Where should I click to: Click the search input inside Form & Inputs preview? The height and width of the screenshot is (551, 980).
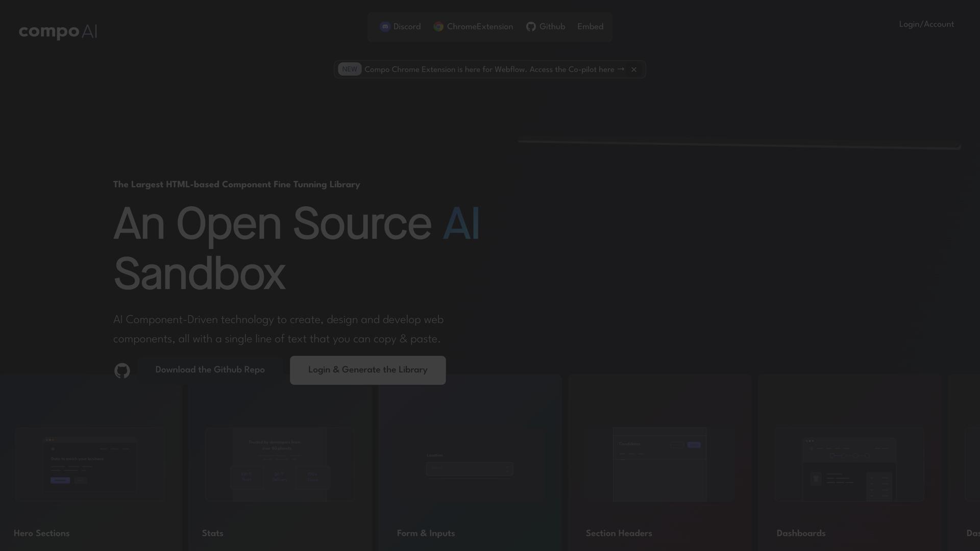(469, 469)
